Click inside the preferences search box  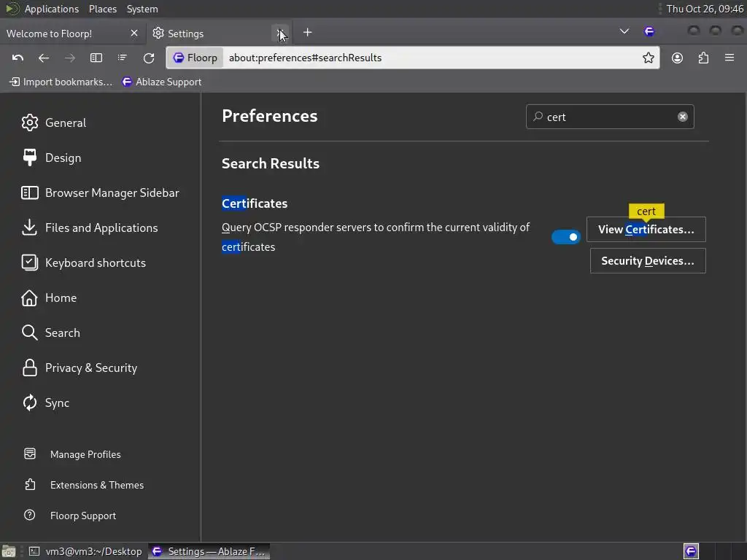tap(609, 117)
